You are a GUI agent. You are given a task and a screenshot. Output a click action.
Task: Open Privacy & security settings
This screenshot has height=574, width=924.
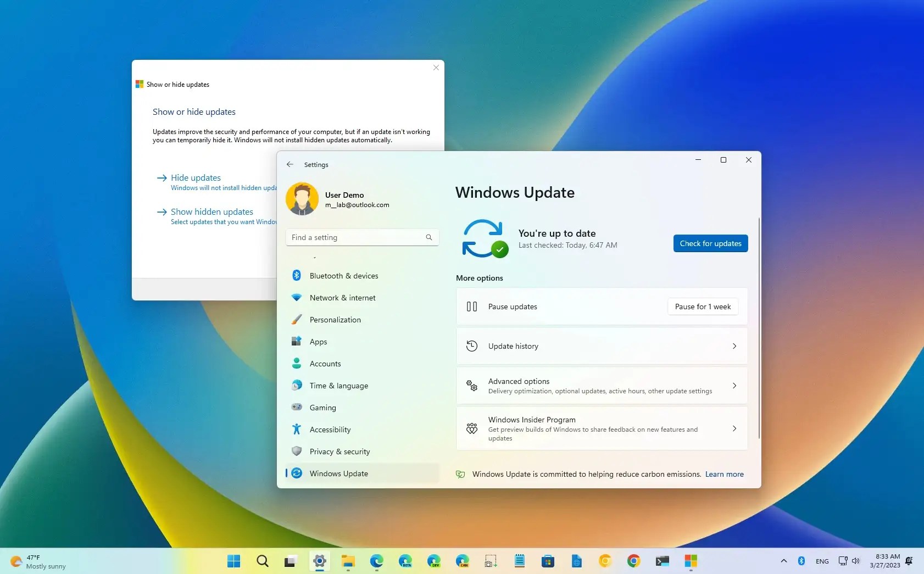pyautogui.click(x=339, y=452)
